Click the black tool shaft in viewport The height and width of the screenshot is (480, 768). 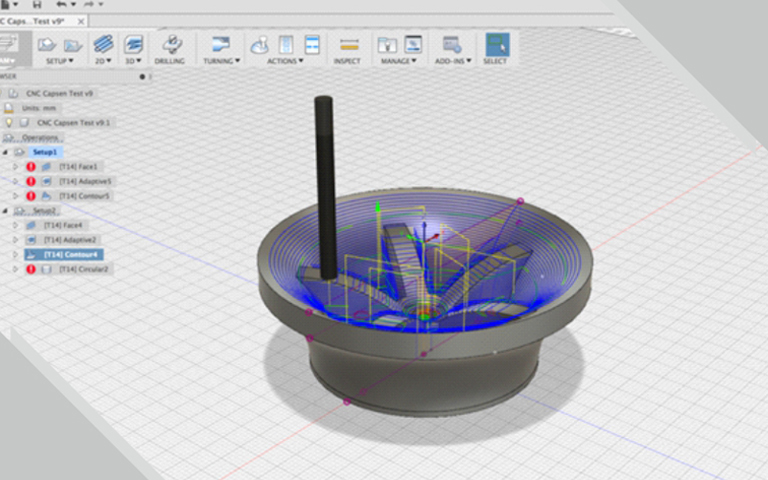click(x=325, y=188)
